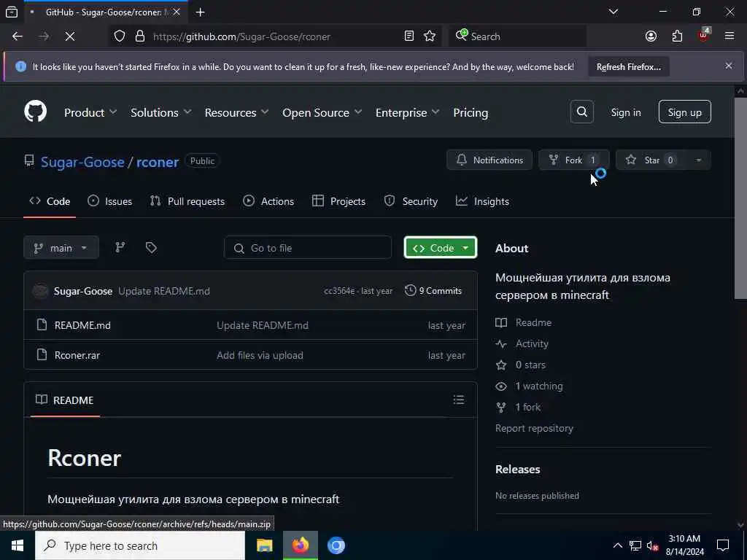Image resolution: width=747 pixels, height=560 pixels.
Task: Click the Notifications button
Action: tap(489, 160)
